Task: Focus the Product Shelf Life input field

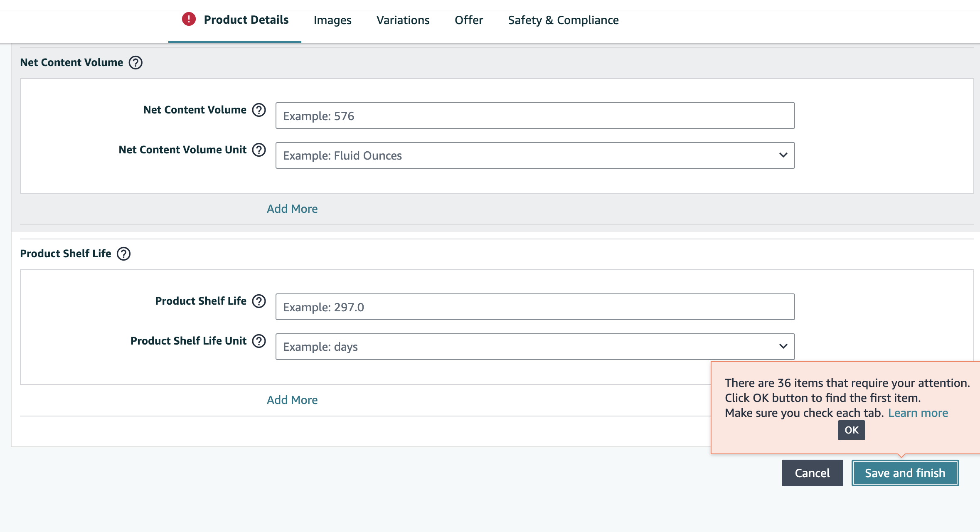Action: tap(535, 307)
